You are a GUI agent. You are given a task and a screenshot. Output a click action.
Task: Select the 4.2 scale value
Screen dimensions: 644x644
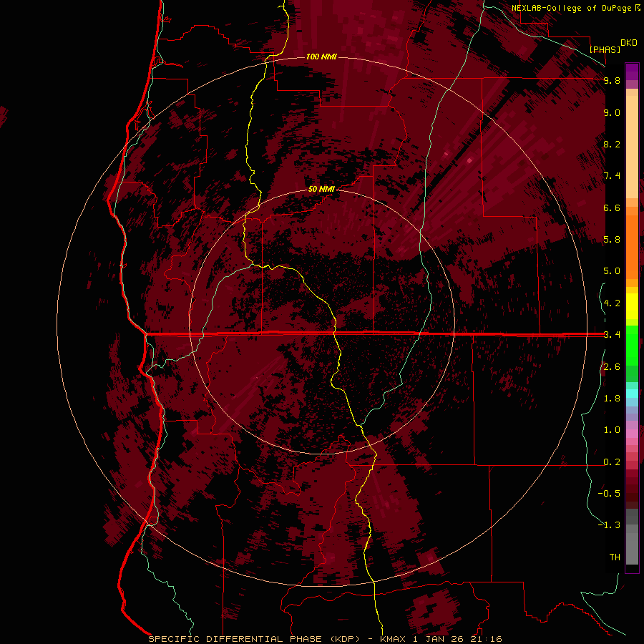coord(612,303)
